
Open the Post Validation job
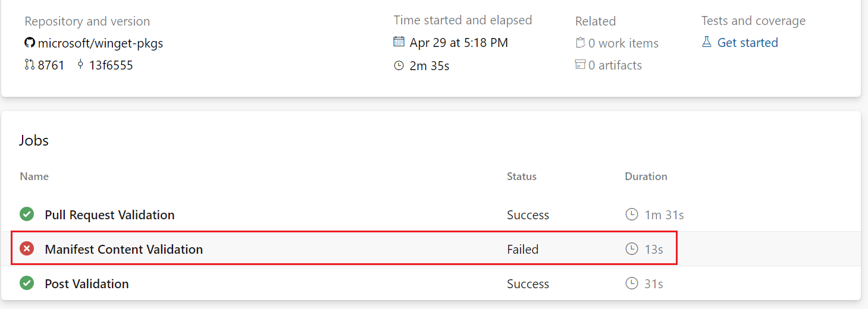point(87,283)
